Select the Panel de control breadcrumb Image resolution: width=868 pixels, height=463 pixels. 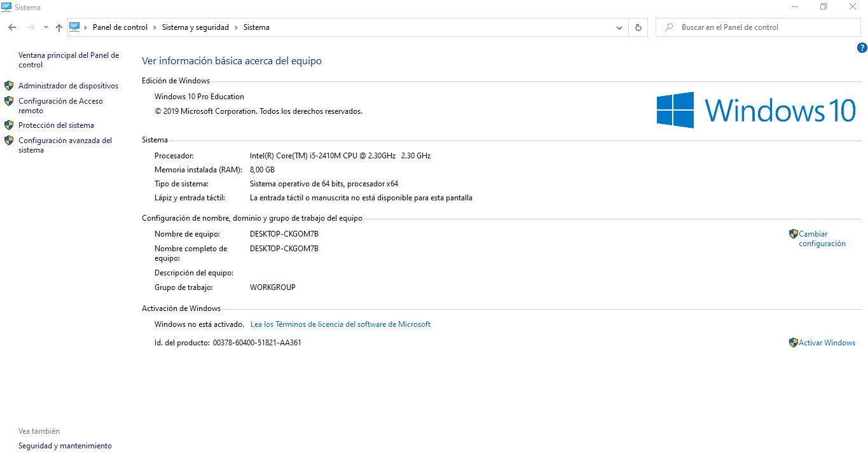120,27
